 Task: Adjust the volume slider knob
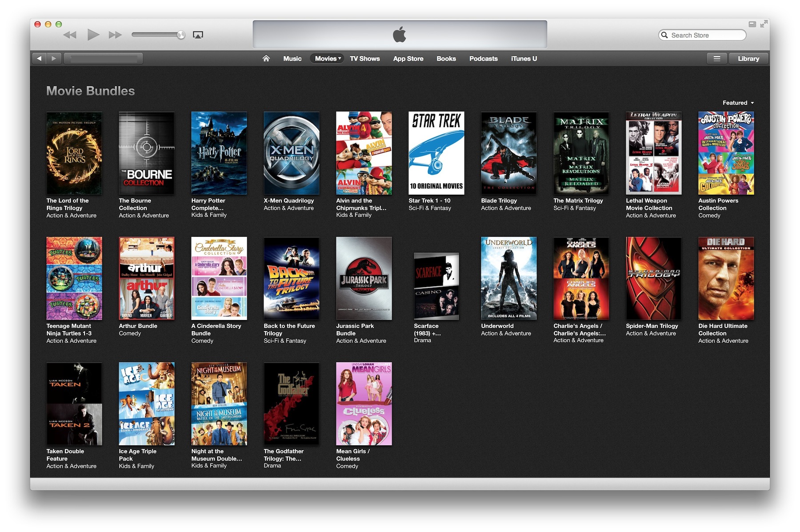coord(181,35)
